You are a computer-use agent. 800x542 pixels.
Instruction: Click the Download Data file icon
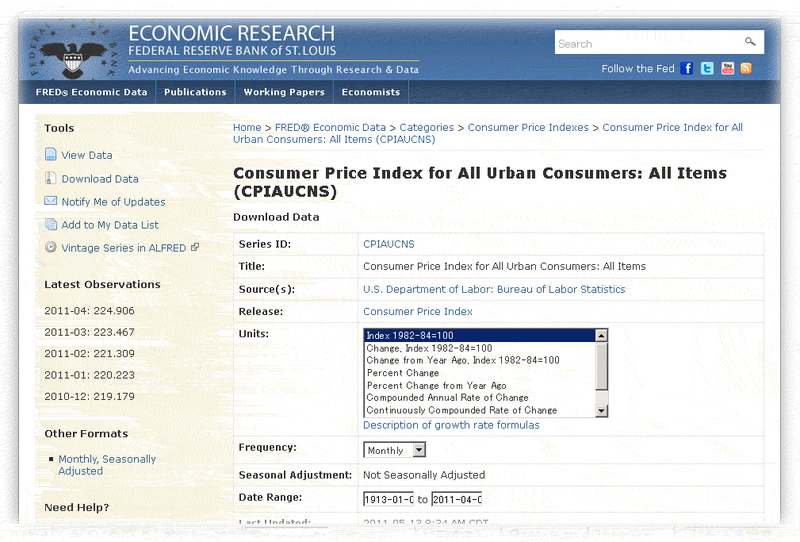coord(51,178)
